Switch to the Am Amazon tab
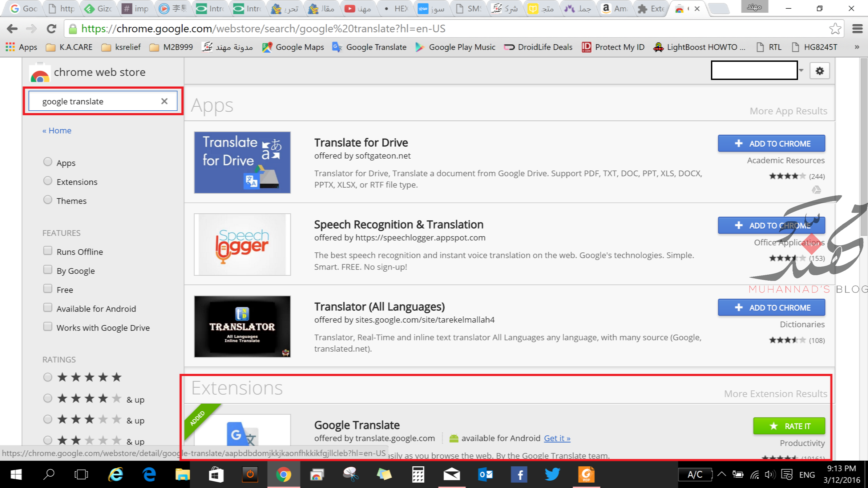Screen dimensions: 868x488 click(615, 9)
